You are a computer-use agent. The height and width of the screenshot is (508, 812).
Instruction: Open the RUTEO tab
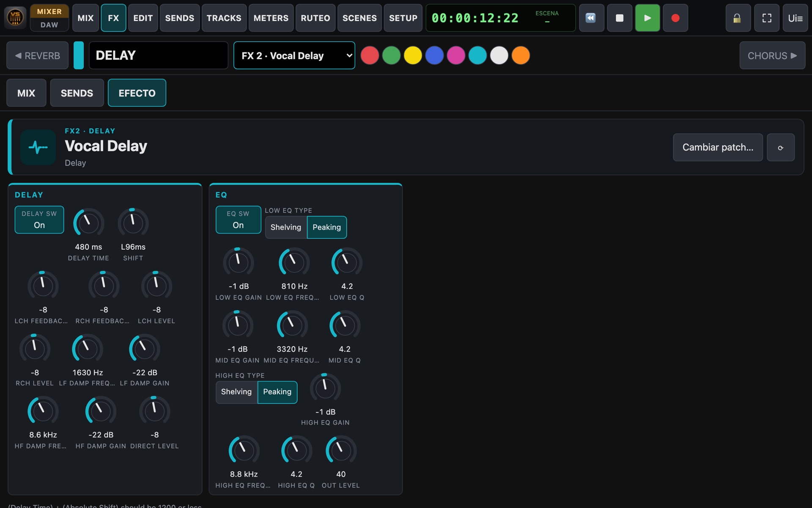tap(315, 18)
